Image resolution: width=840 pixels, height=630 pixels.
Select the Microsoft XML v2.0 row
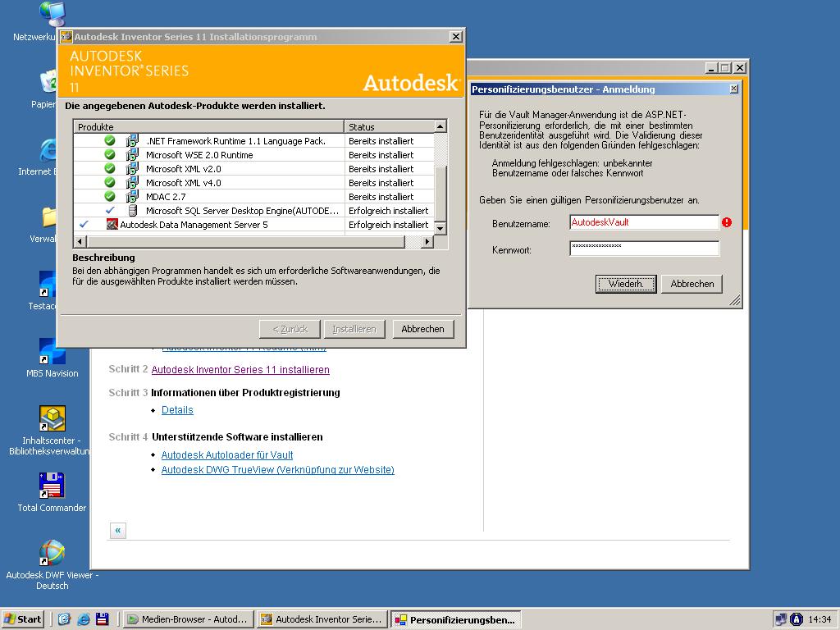[254, 169]
